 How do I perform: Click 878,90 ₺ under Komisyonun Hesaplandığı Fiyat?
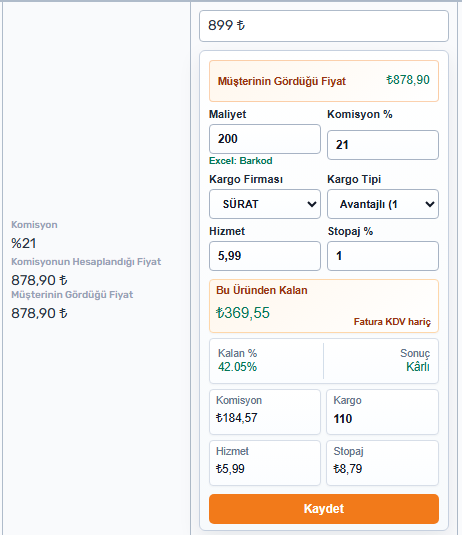(39, 280)
